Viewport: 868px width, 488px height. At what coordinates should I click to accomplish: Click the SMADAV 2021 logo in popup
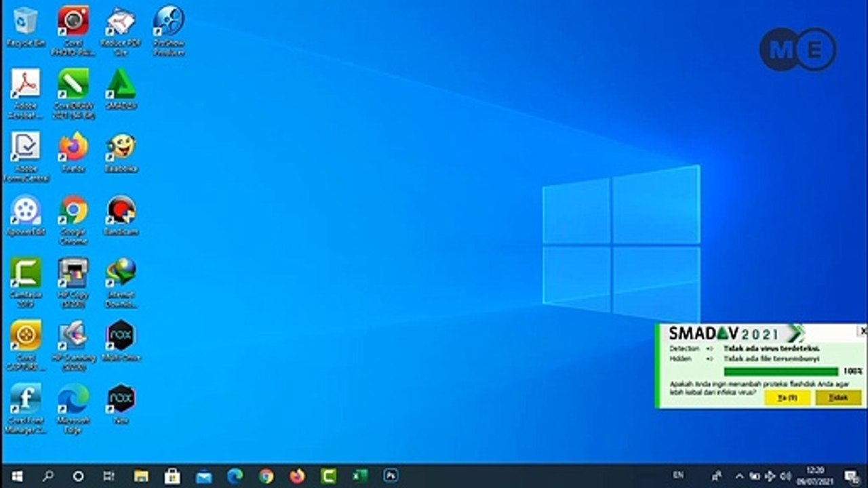point(736,333)
